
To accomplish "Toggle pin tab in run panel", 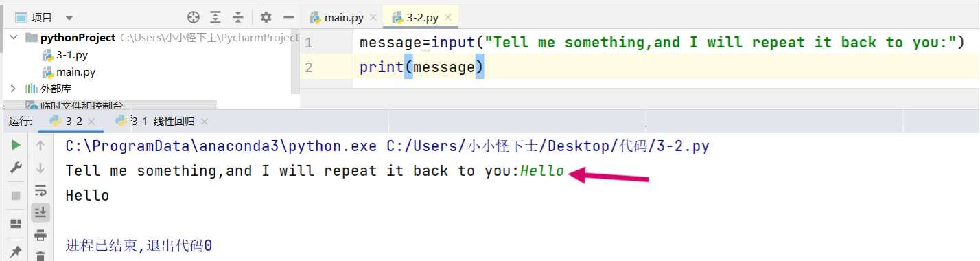I will (16, 252).
